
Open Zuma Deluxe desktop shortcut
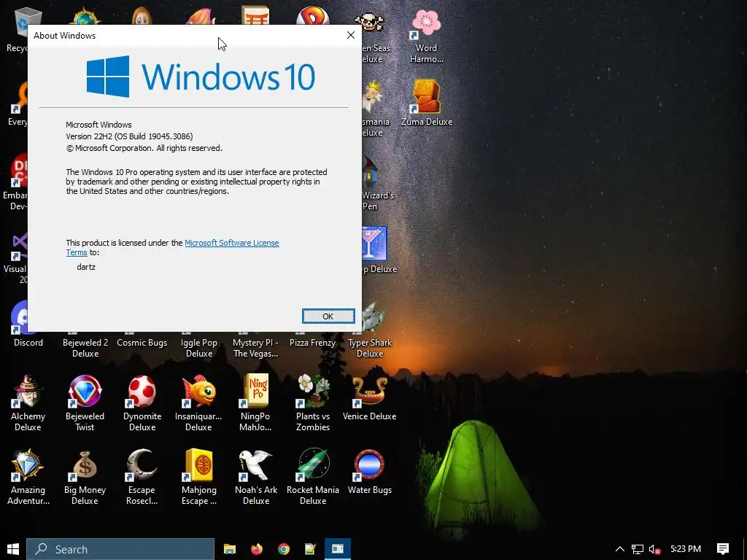click(426, 102)
